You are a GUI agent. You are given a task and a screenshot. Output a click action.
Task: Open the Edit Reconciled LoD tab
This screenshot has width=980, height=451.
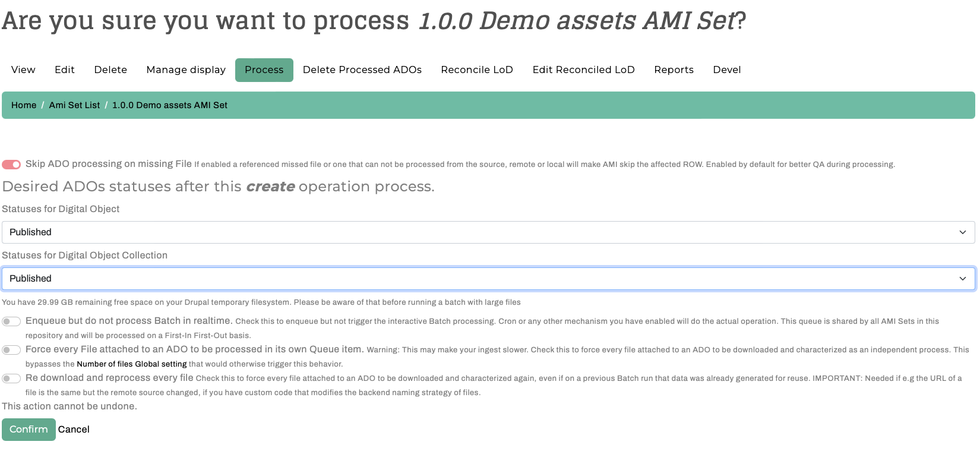click(584, 70)
